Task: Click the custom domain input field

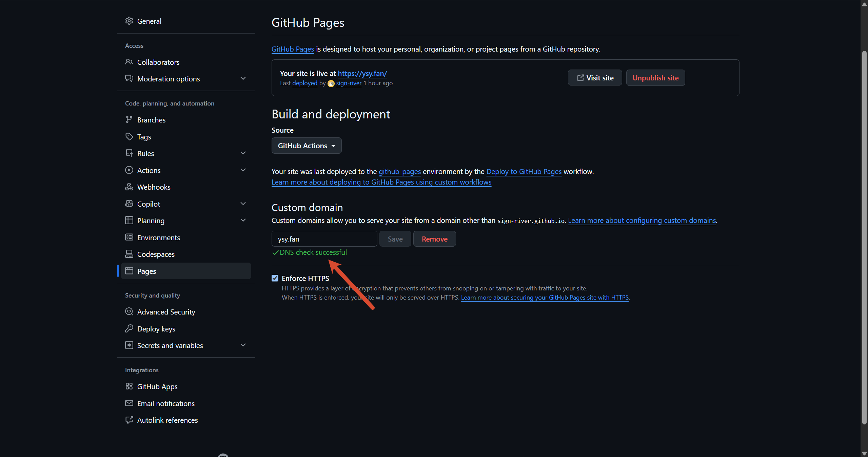Action: pyautogui.click(x=324, y=239)
